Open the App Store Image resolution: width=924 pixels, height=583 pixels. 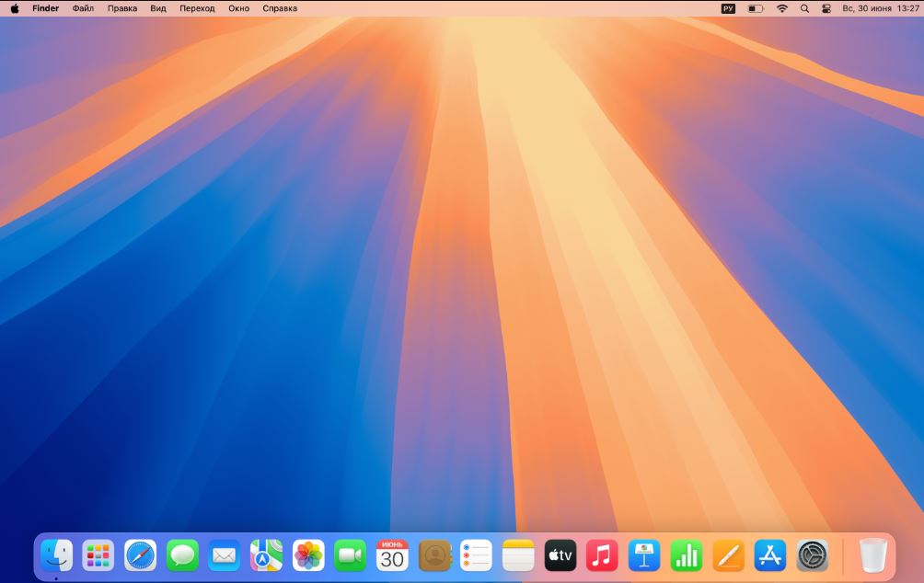coord(768,554)
